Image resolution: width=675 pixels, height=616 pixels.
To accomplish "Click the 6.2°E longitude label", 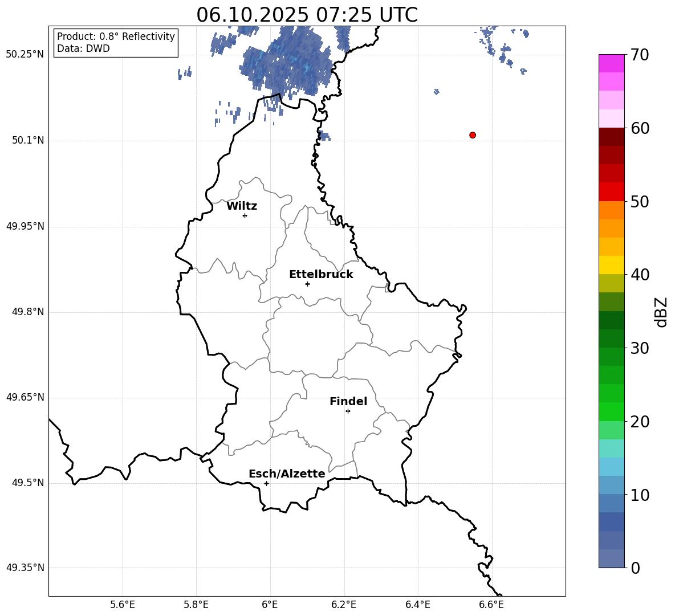I will coord(344,605).
